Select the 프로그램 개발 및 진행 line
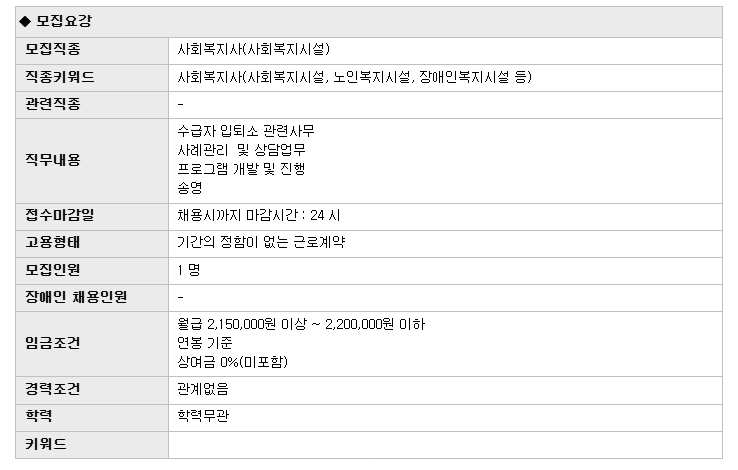 241,169
